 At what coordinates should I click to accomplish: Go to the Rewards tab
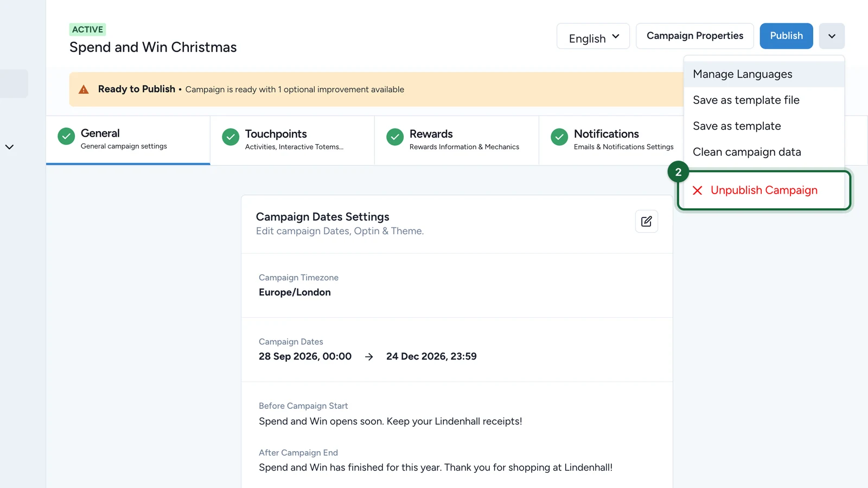tap(457, 140)
